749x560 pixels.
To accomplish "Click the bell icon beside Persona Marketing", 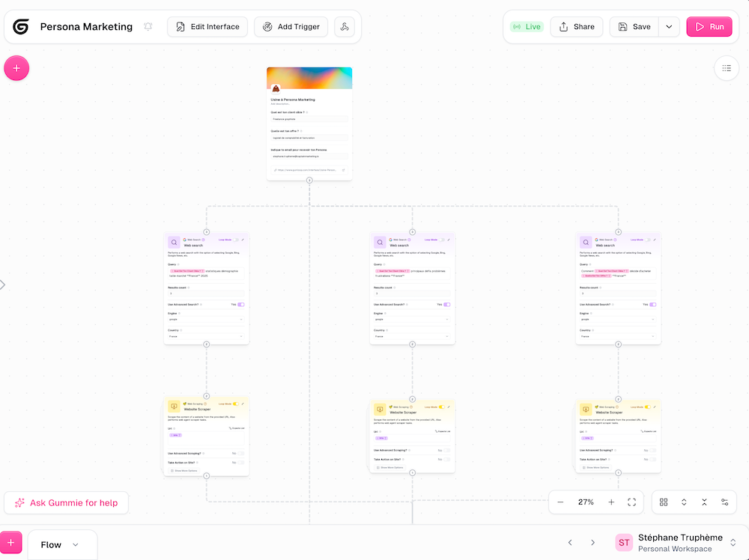I will [148, 27].
